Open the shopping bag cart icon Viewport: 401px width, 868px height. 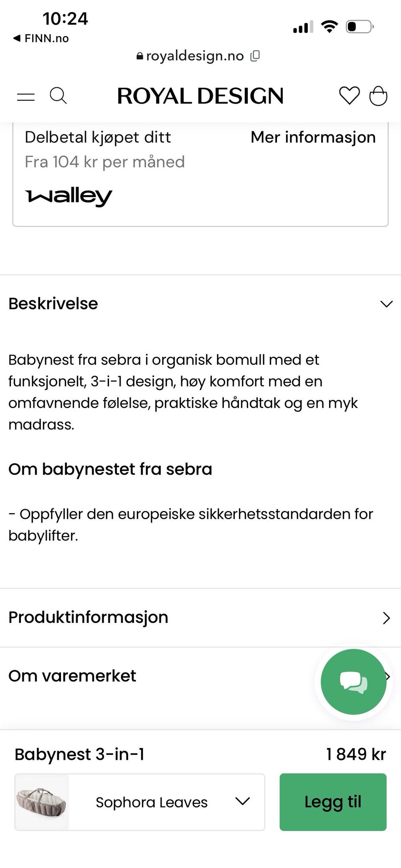tap(378, 96)
